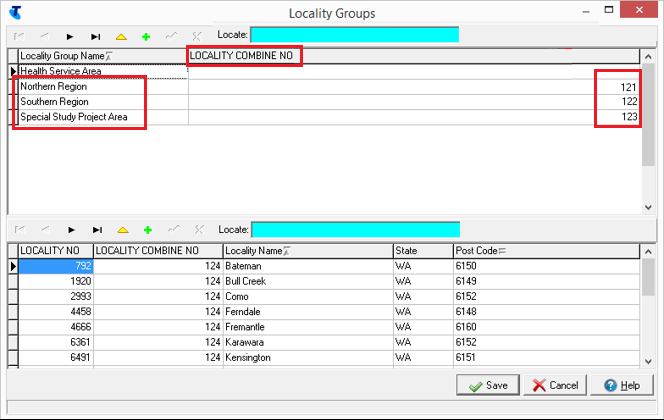Click post code 6160 cell

(x=546, y=327)
